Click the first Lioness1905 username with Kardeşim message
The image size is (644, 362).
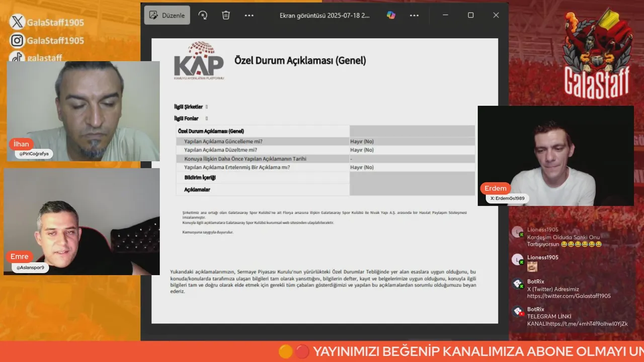point(543,230)
